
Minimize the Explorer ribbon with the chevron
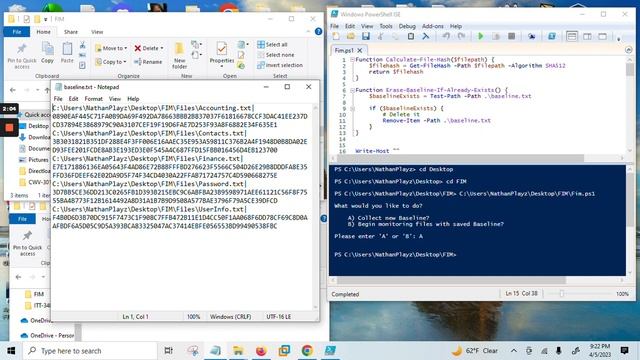308,31
